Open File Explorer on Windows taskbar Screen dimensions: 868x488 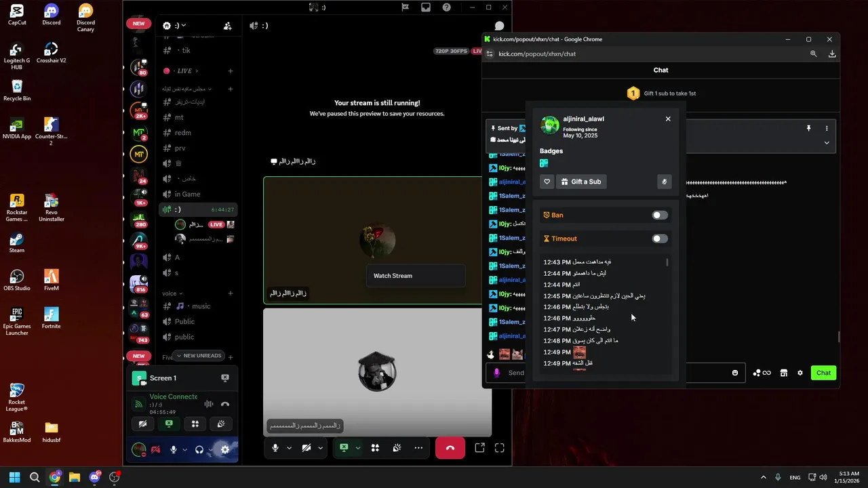tap(75, 477)
